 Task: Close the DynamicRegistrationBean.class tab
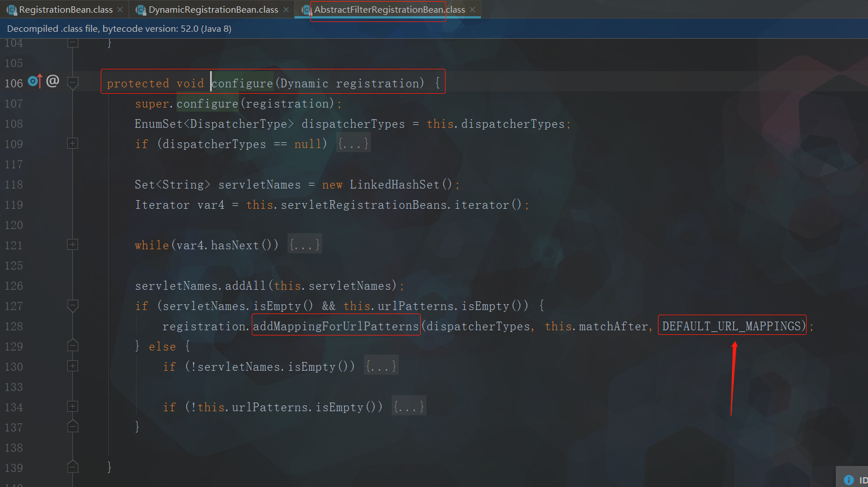[286, 10]
